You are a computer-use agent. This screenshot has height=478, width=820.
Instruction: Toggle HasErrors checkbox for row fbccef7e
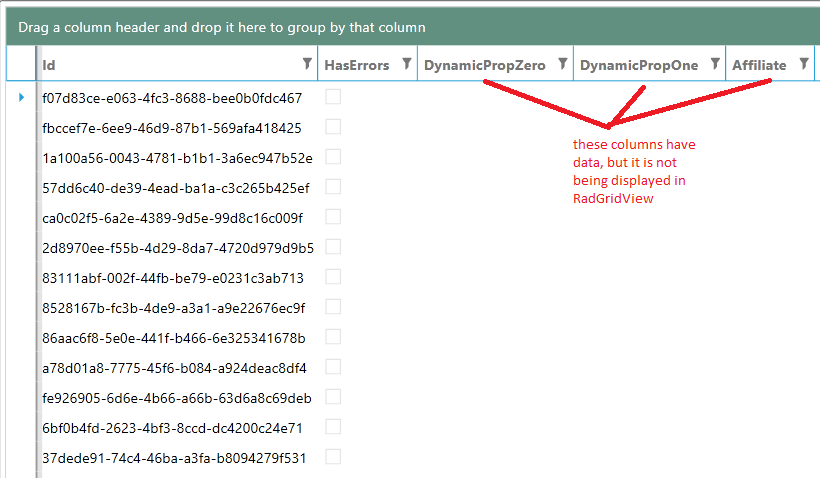tap(333, 127)
